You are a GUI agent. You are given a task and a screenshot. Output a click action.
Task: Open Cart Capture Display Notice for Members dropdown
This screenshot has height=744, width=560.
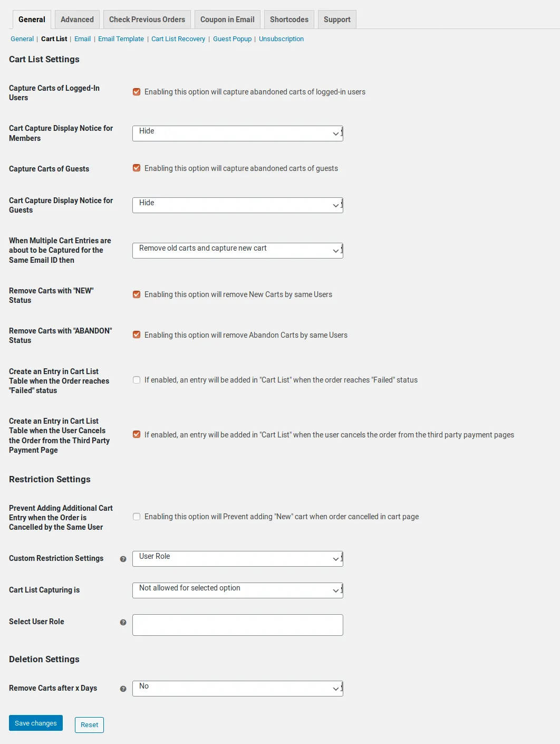(237, 133)
